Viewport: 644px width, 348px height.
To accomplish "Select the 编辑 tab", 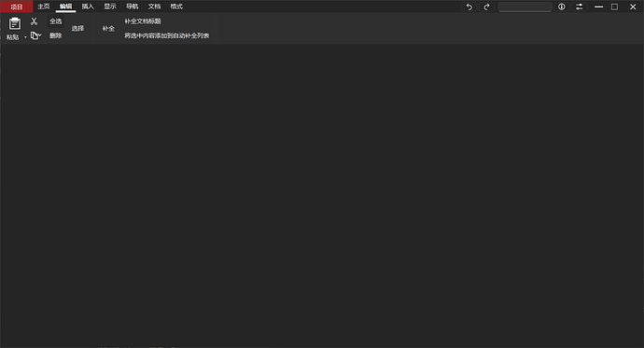I will pyautogui.click(x=65, y=7).
